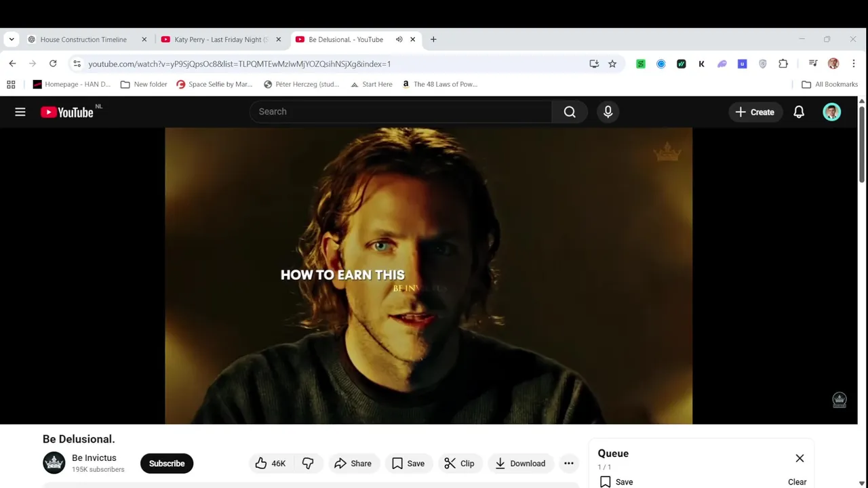This screenshot has height=488, width=868.
Task: Open more actions three-dot menu
Action: [569, 464]
